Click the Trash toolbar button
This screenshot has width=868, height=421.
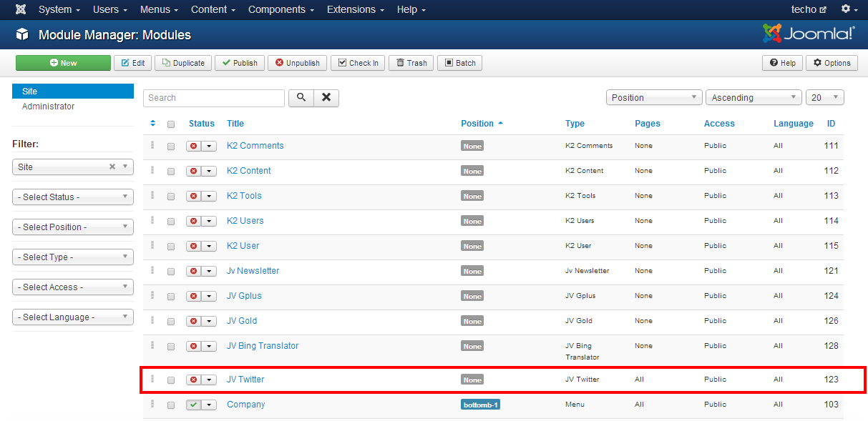pyautogui.click(x=411, y=63)
